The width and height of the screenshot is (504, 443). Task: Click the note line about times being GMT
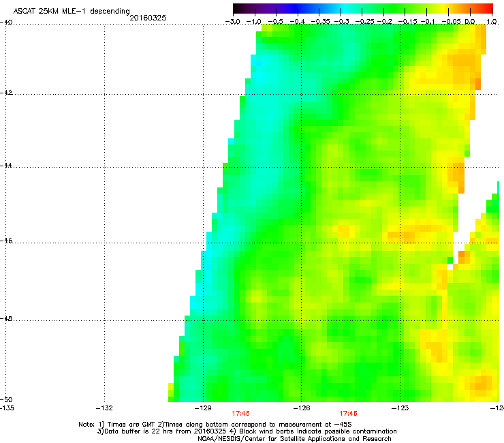point(215,425)
